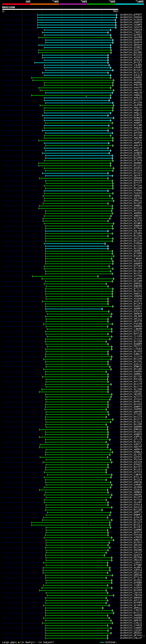Open hit UniRef100_A6MMP7
Screen dimensions: 146x644
click(x=131, y=309)
